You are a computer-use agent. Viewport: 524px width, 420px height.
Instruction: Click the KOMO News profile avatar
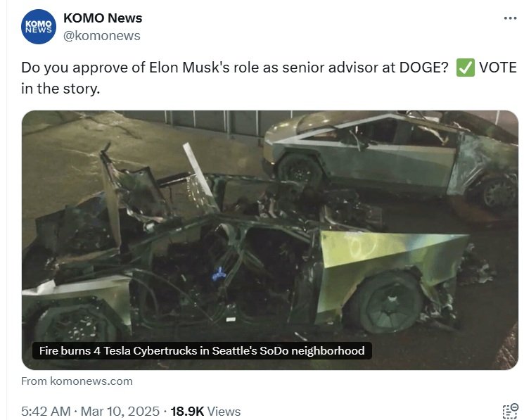click(39, 27)
